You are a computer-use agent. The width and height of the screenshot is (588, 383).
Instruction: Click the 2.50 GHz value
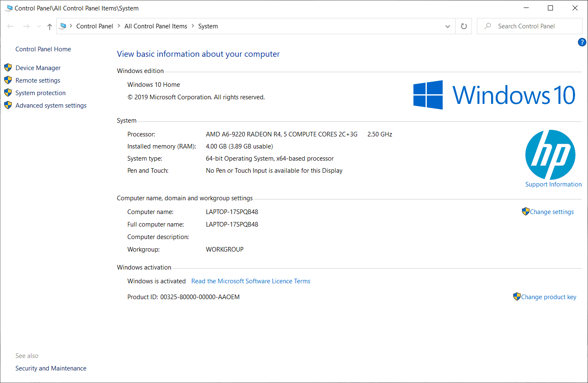coord(380,134)
